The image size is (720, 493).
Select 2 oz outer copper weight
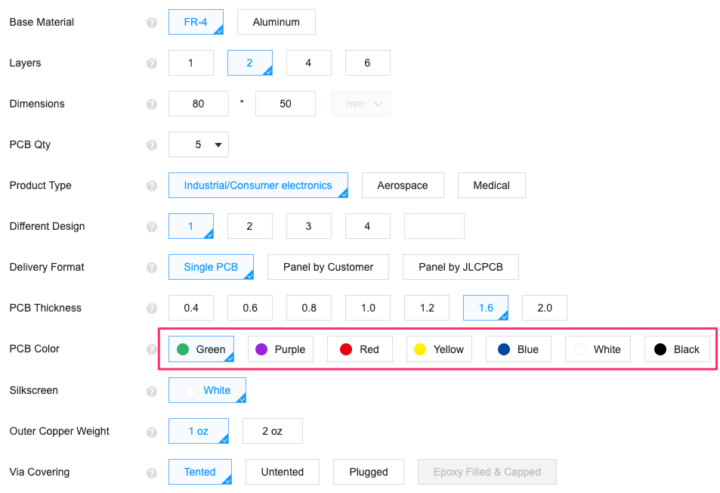(x=272, y=431)
